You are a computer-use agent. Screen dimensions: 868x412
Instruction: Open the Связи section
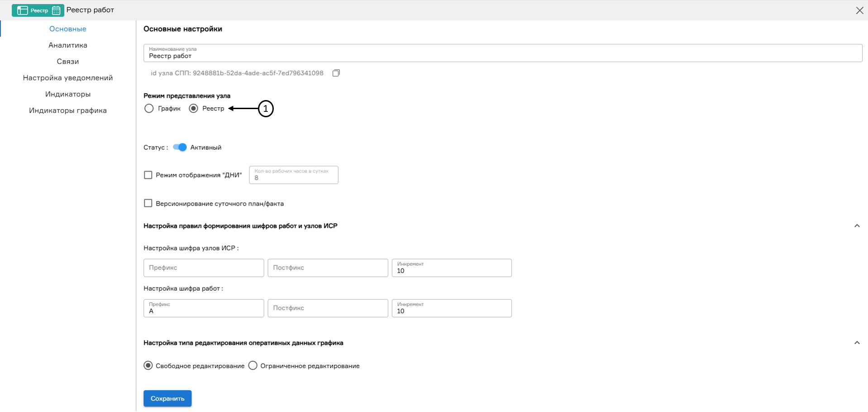[67, 61]
